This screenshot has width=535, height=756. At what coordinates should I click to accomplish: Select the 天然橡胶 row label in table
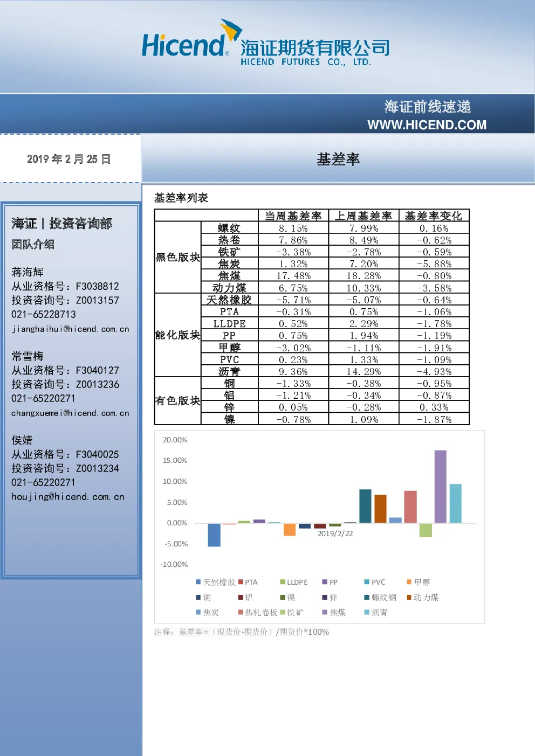(229, 300)
